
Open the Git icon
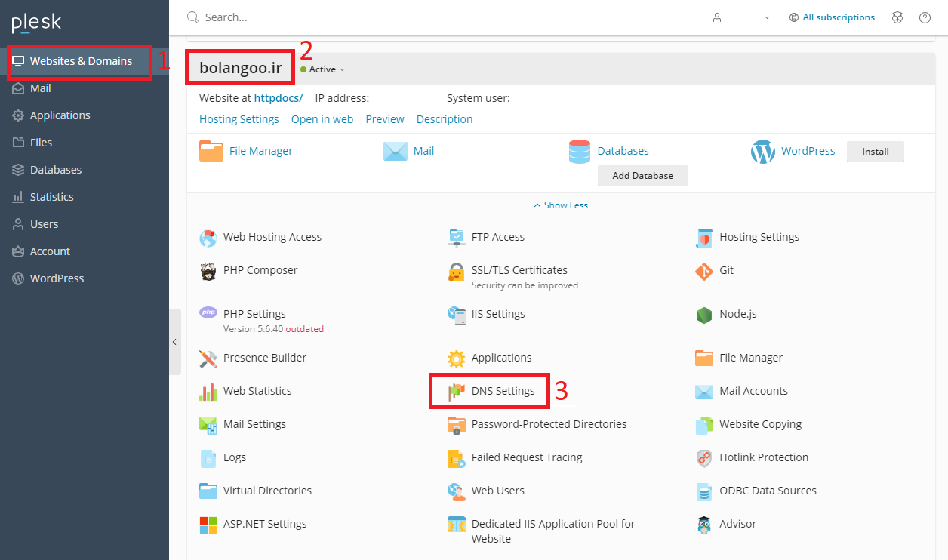(x=703, y=271)
